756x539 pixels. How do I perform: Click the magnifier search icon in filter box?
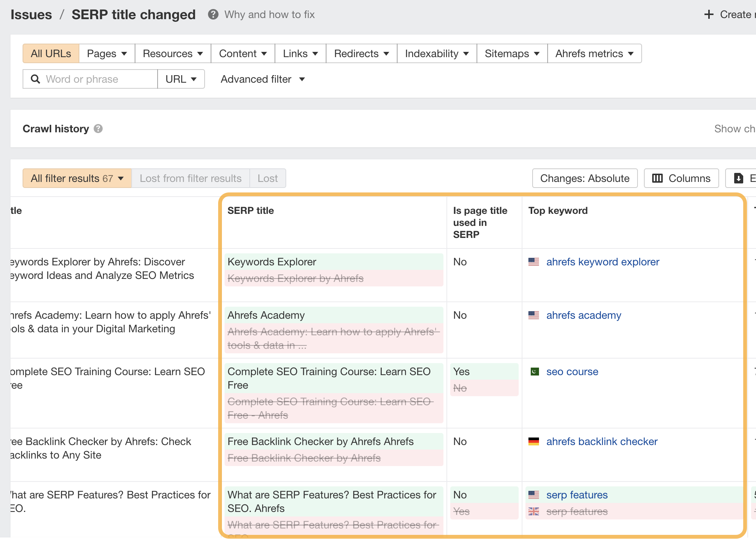click(35, 79)
